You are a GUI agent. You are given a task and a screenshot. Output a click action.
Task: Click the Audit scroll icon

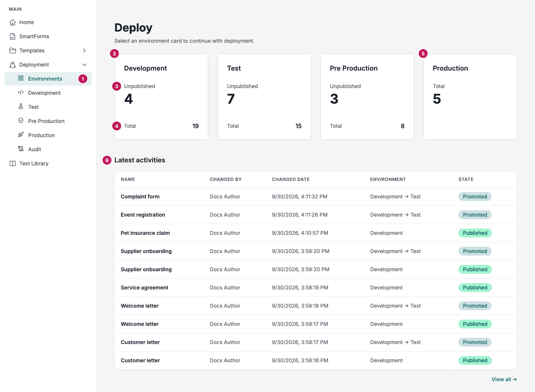click(21, 149)
